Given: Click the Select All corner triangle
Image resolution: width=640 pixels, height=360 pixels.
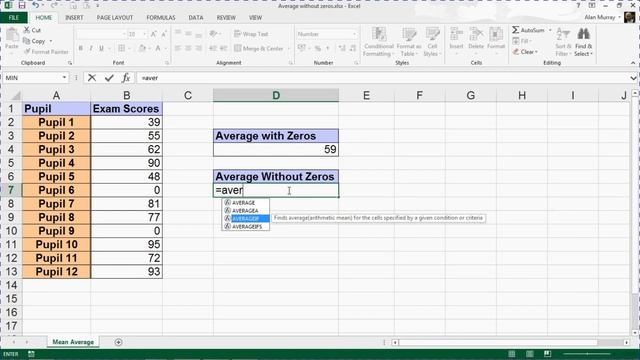Looking at the screenshot, I should [x=16, y=96].
